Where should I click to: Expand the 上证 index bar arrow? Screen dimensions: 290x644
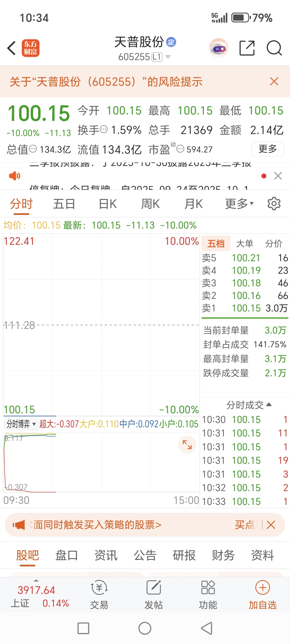[x=36, y=580]
